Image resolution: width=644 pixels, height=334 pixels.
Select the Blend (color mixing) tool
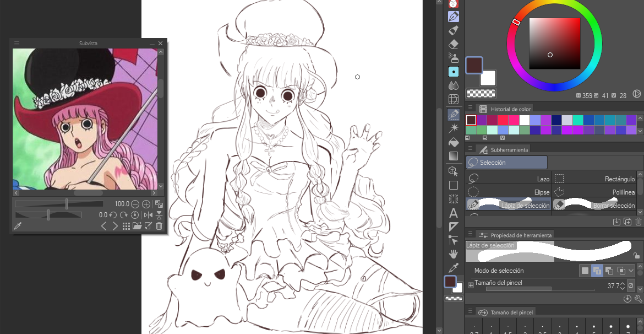454,85
